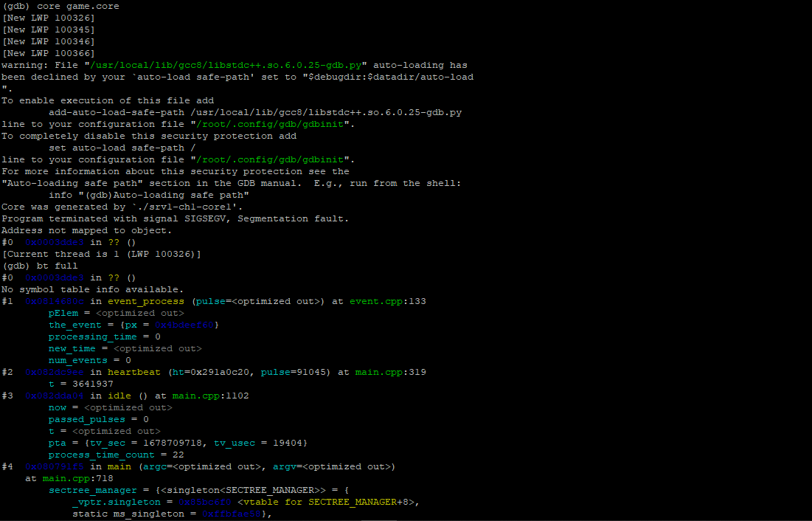This screenshot has height=521, width=812.
Task: Click the 'main.cpp:1102' source location
Action: [x=211, y=396]
